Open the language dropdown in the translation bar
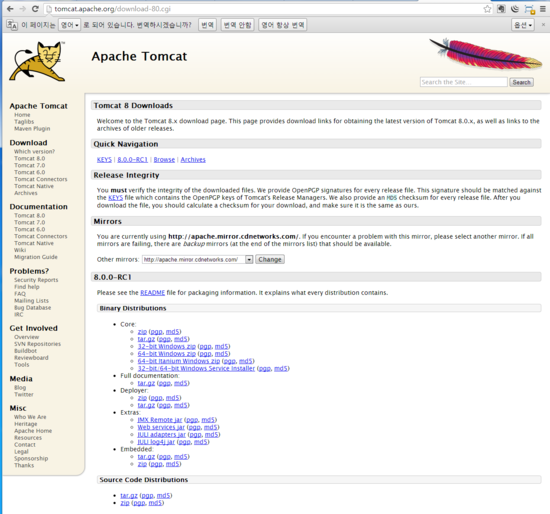This screenshot has height=514, width=550. [69, 25]
